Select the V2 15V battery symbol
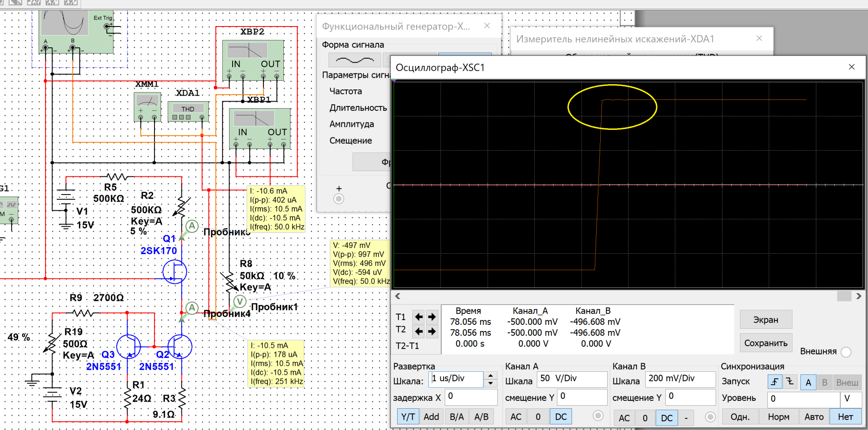Viewport: 868px width, 430px height. [x=52, y=395]
